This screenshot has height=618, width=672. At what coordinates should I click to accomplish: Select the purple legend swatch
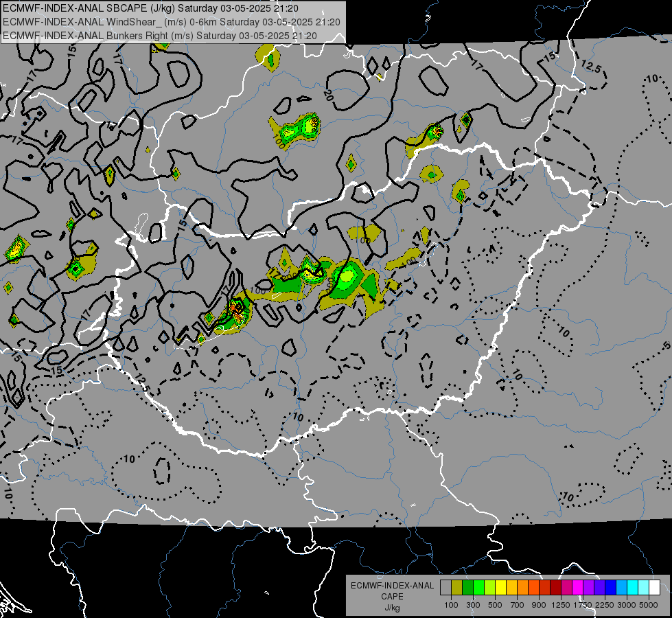click(588, 588)
